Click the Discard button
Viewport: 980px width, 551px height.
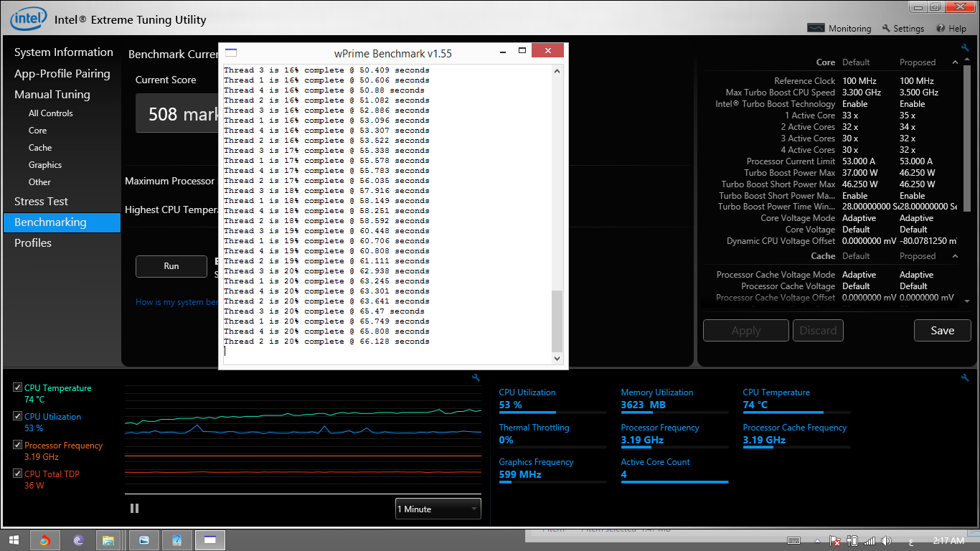[x=818, y=331]
